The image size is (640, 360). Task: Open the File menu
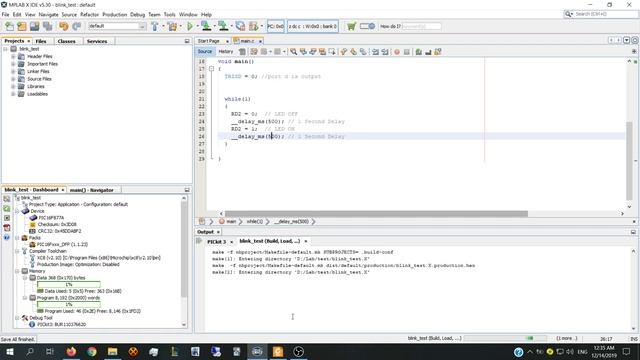[5, 14]
